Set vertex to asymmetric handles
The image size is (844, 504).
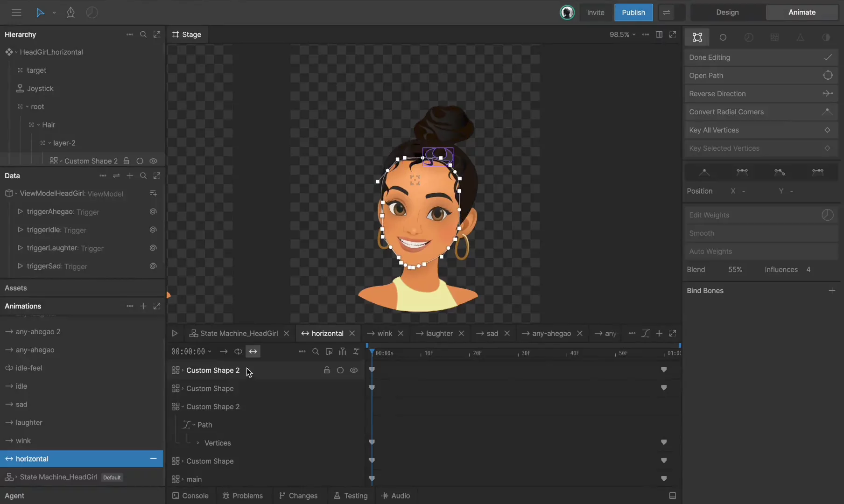click(x=818, y=172)
